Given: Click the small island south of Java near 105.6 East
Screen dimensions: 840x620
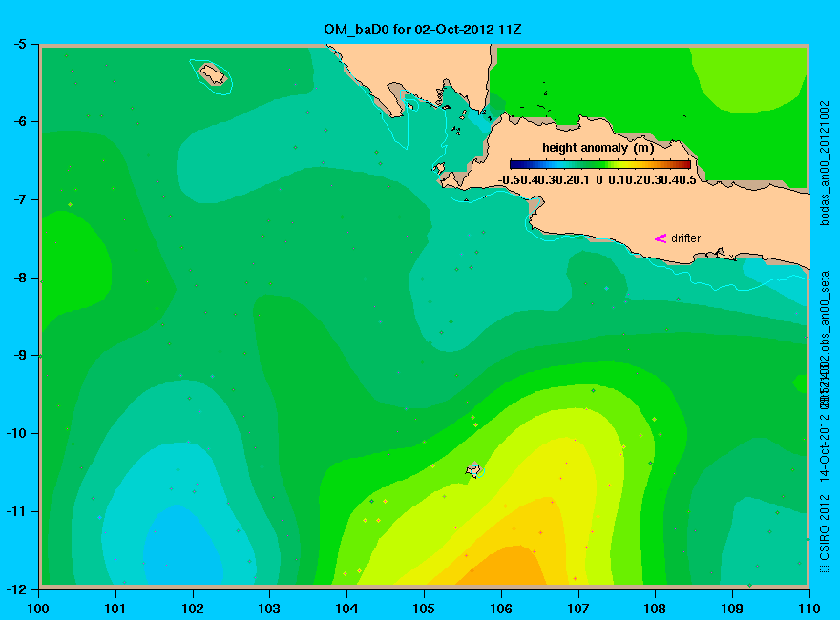Looking at the screenshot, I should (473, 470).
